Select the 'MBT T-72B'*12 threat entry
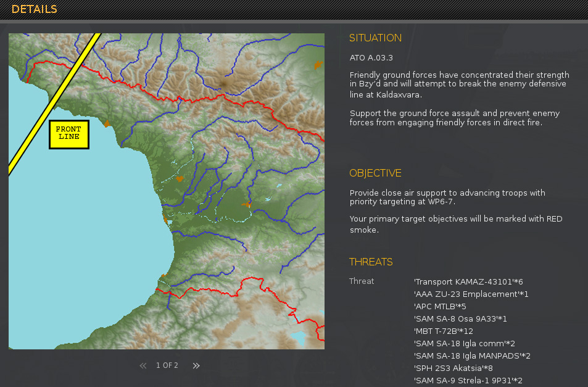Viewport: 588px width, 387px height. coord(444,331)
